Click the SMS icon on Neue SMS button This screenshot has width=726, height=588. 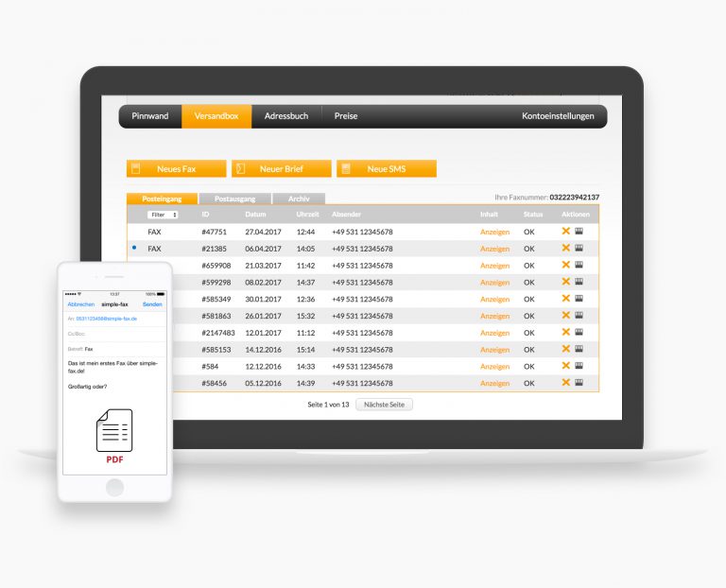pos(346,168)
